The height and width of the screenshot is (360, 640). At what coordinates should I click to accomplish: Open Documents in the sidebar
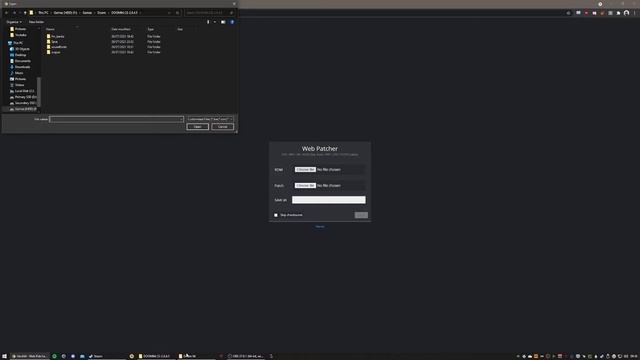click(x=20, y=61)
